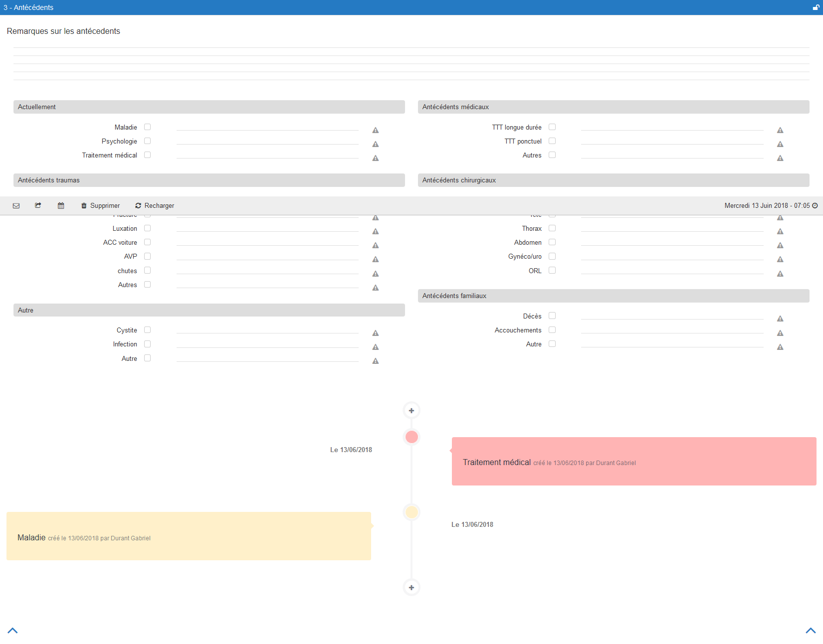Click the pink timeline marker dot
The height and width of the screenshot is (644, 823).
(x=411, y=437)
